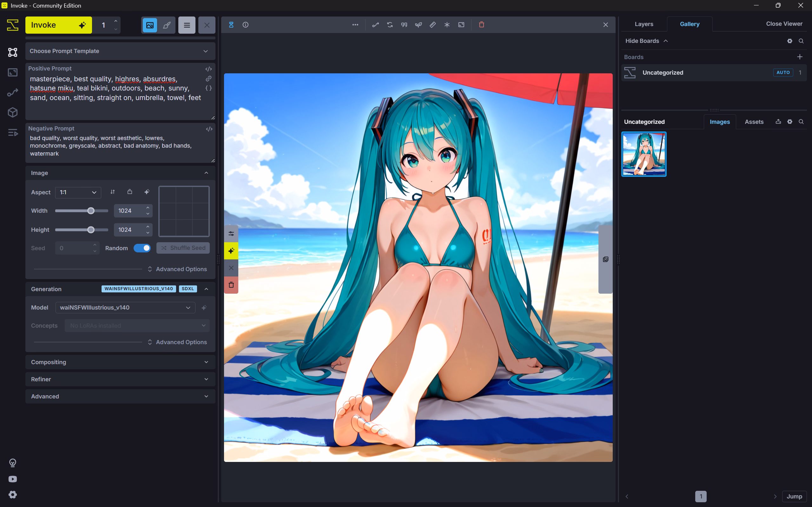
Task: Open the Workflows tab in left sidebar
Action: pyautogui.click(x=13, y=93)
